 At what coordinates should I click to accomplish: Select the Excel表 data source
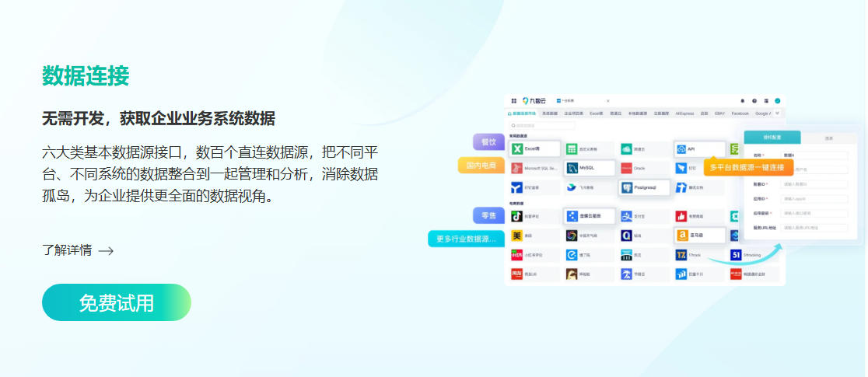point(535,149)
